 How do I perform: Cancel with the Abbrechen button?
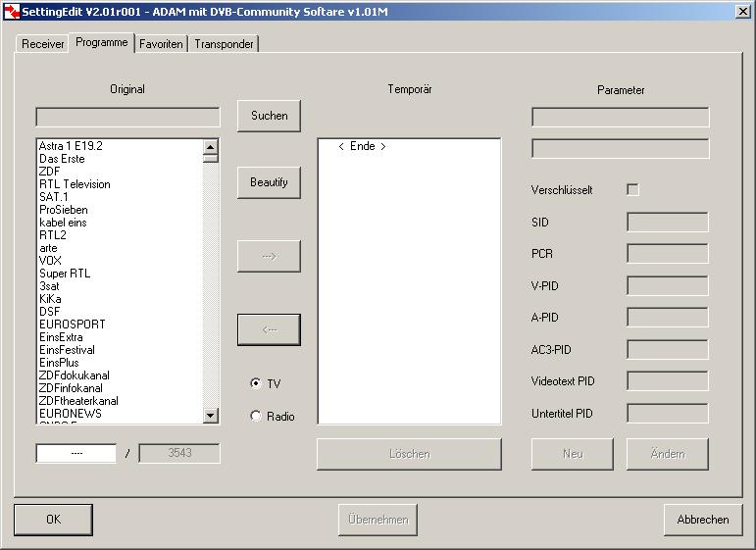[x=703, y=520]
